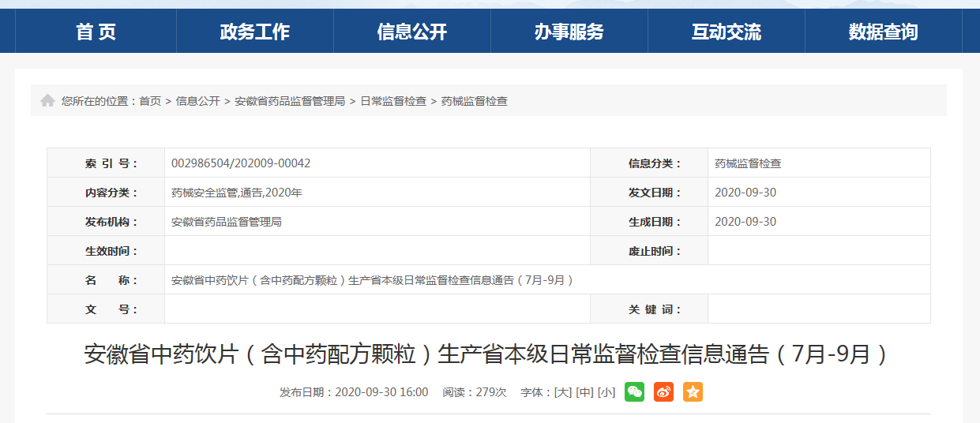Select index number 002986504/202009-00042
The image size is (980, 423).
(x=241, y=163)
